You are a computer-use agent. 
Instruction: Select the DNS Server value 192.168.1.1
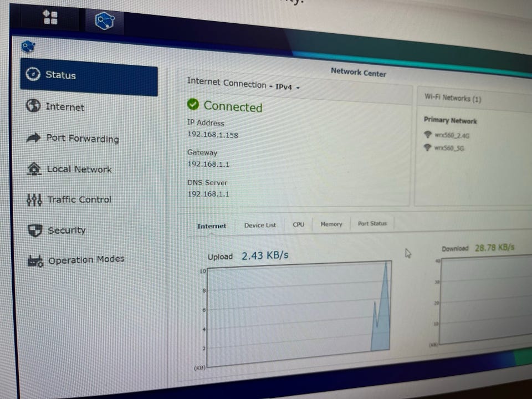point(208,194)
